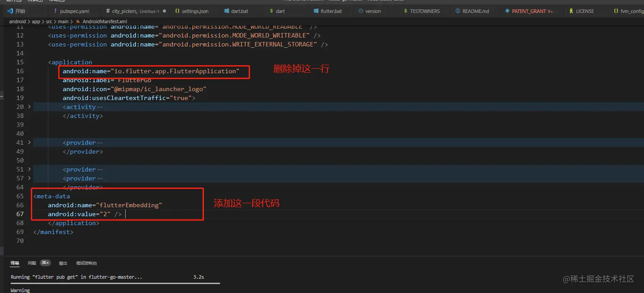Viewport: 644px width, 293px height.
Task: Click the android breadcrumb segment
Action: pyautogui.click(x=17, y=21)
